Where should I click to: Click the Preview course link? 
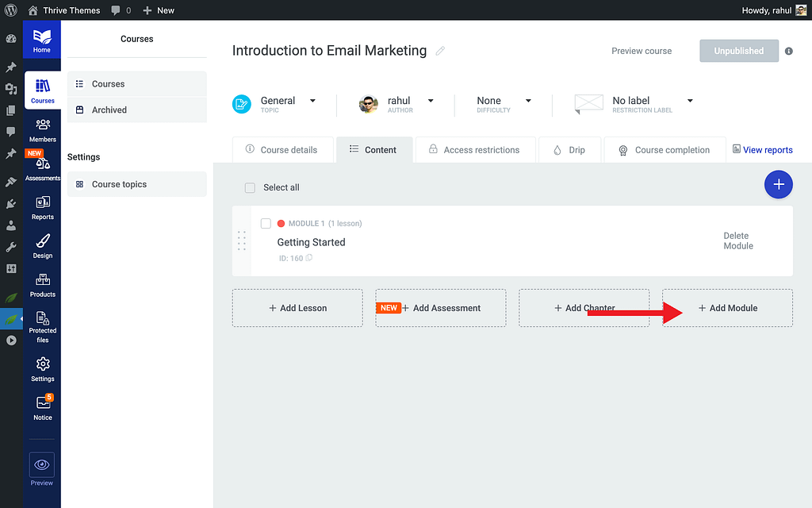point(641,51)
